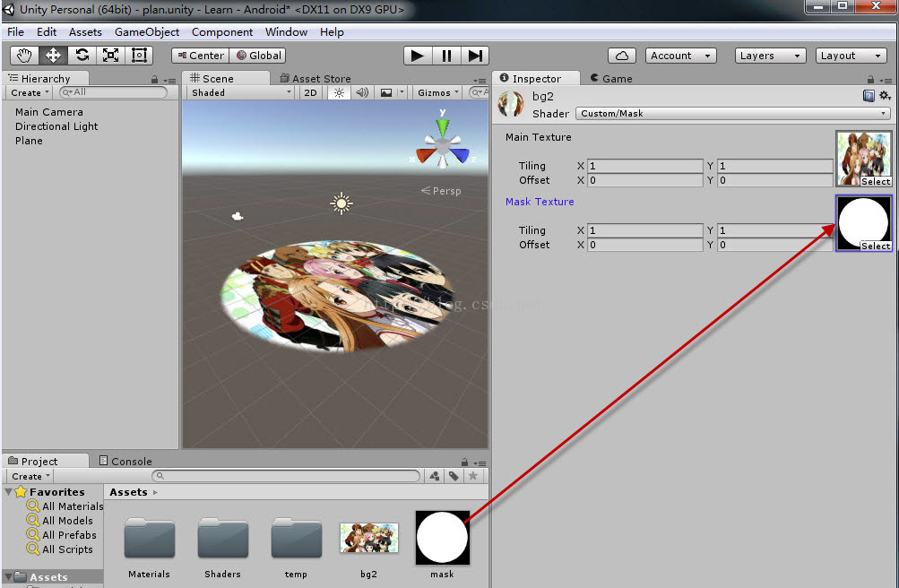Toggle scene effects image icon
The height and width of the screenshot is (588, 899).
pyautogui.click(x=386, y=93)
